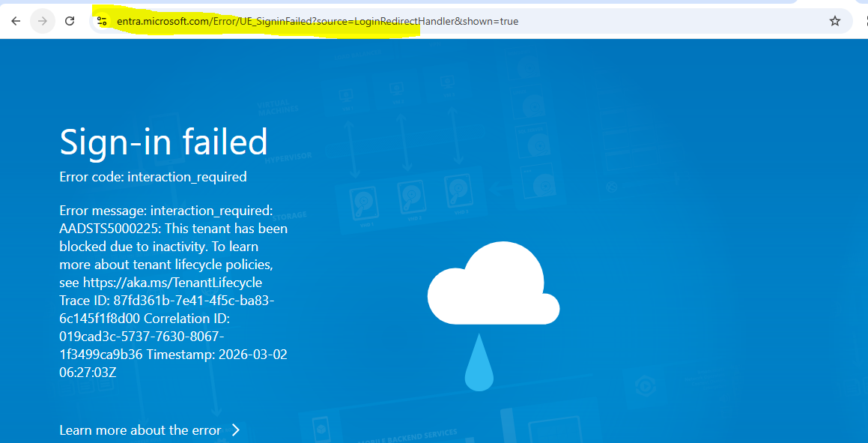Click the https://aka.ms/TenantLifecycle text

[172, 283]
